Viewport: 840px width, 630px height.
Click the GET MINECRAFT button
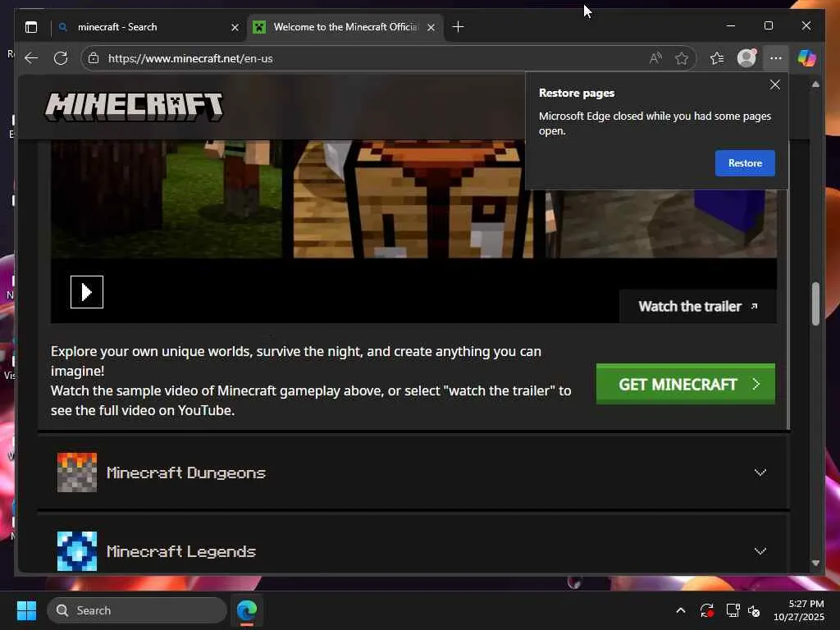(685, 384)
